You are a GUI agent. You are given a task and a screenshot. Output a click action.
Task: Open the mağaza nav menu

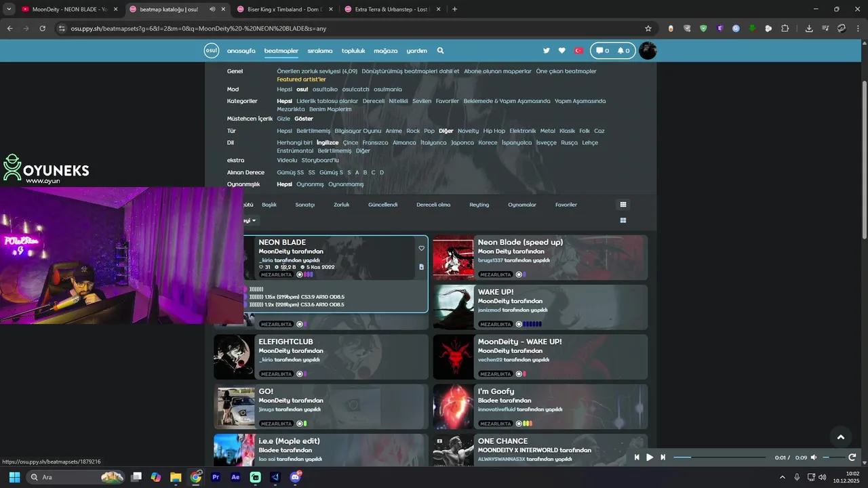(386, 51)
